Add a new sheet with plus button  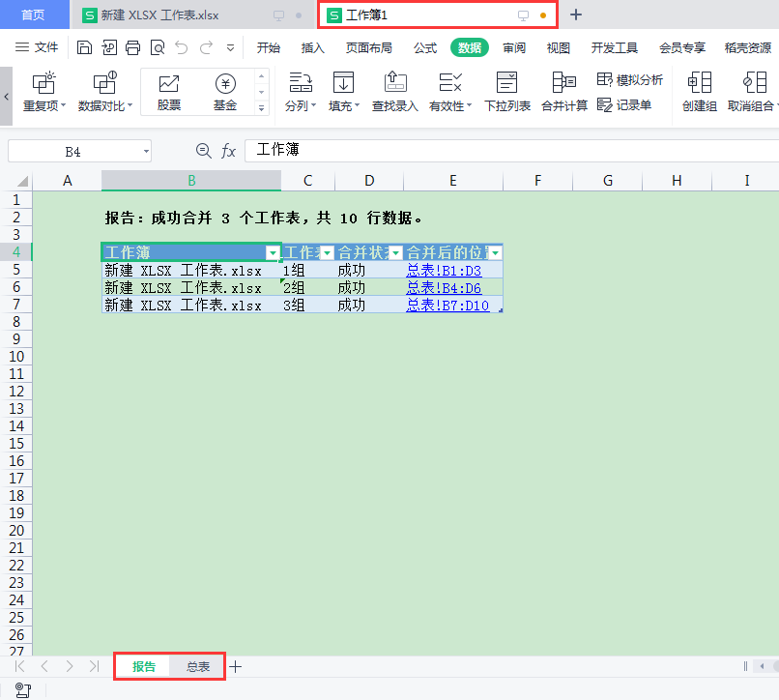click(236, 667)
